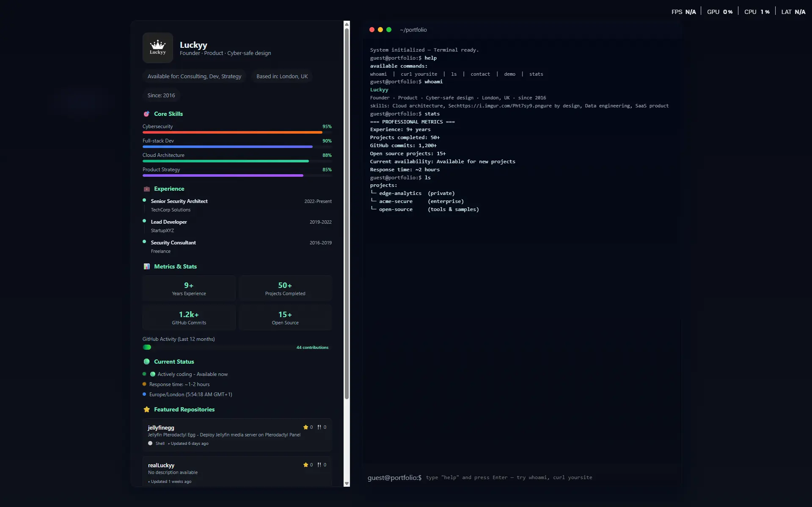This screenshot has height=507, width=812.
Task: Click the Luckyy crown logo avatar
Action: (x=157, y=48)
